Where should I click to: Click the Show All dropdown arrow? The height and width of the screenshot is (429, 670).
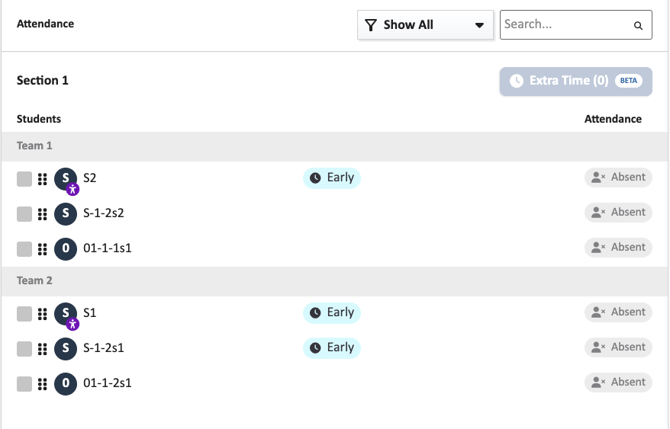479,26
